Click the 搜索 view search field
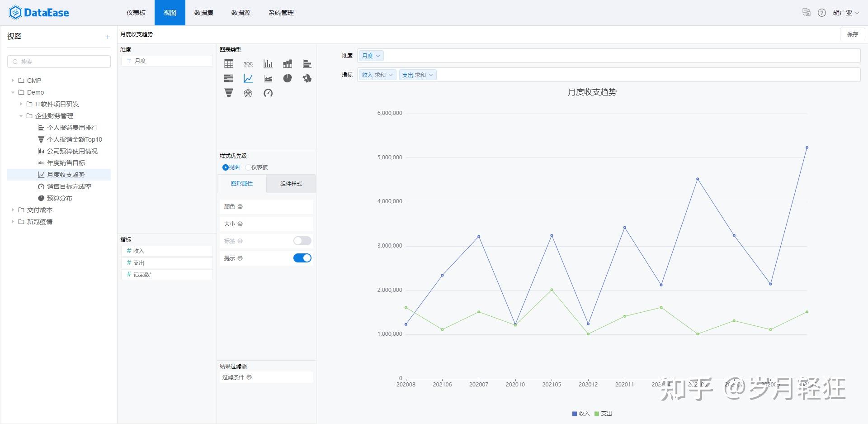This screenshot has height=424, width=868. coord(59,62)
